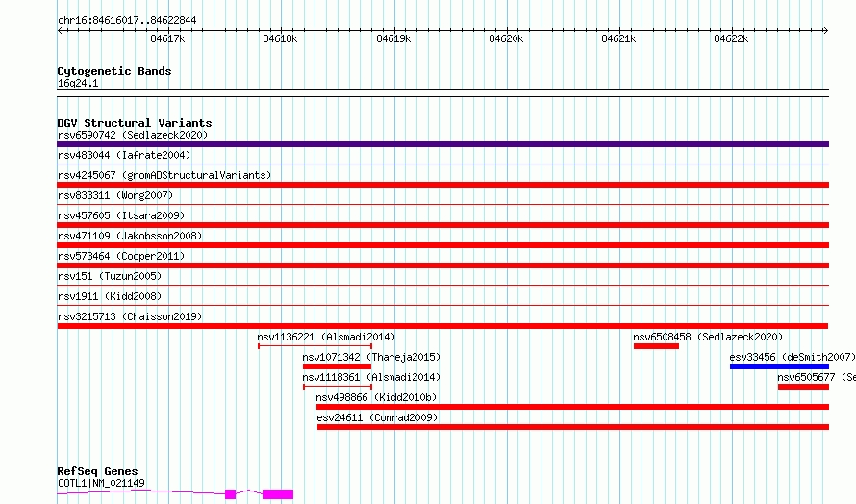Open the COTL1|NM_021149 gene label

(x=101, y=483)
